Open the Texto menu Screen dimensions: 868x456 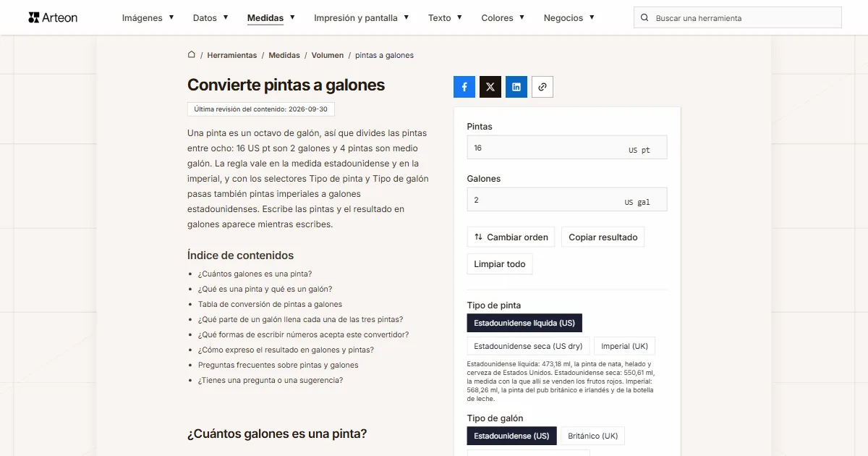(x=445, y=18)
